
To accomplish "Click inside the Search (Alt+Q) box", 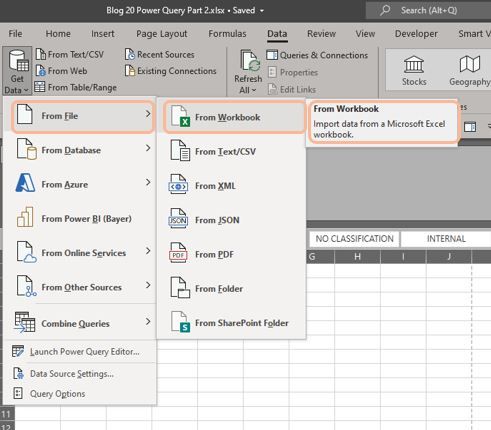I will pos(429,10).
